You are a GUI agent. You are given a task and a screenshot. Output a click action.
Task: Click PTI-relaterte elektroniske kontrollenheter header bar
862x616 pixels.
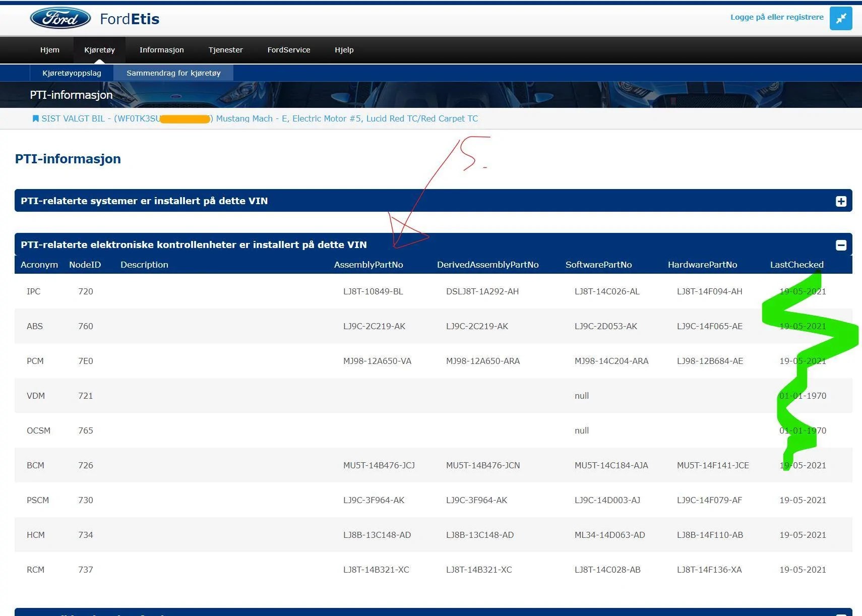point(433,244)
